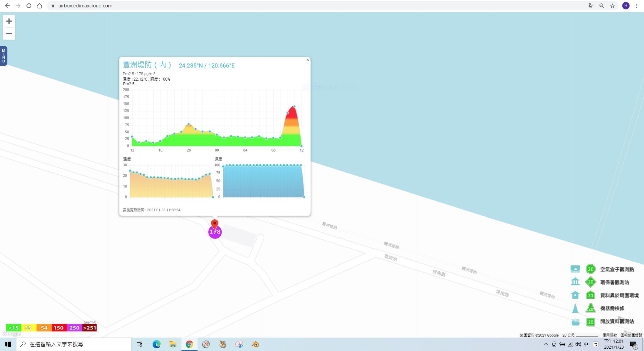Click the yellow 35 color scale swatch
The width and height of the screenshot is (644, 351).
[x=28, y=328]
